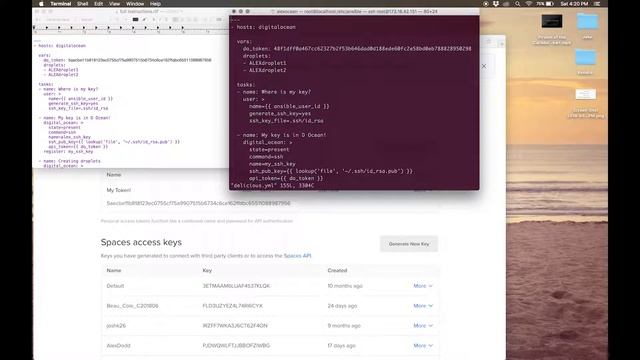Click the ALEXdroplet2 line in the terminal
The width and height of the screenshot is (640, 360).
click(264, 70)
